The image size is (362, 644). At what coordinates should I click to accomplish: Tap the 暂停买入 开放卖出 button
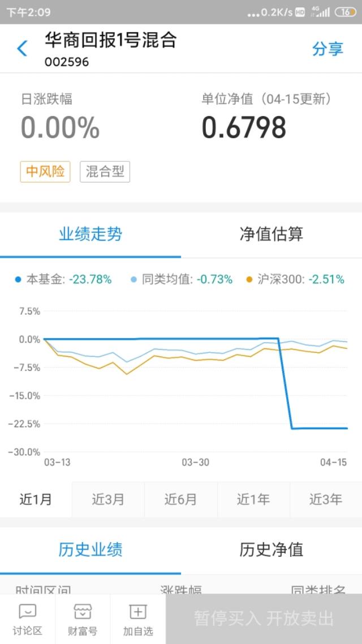point(264,619)
